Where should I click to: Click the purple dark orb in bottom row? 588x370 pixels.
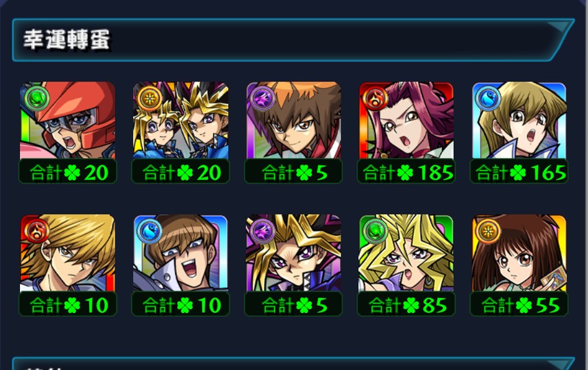[x=262, y=231]
